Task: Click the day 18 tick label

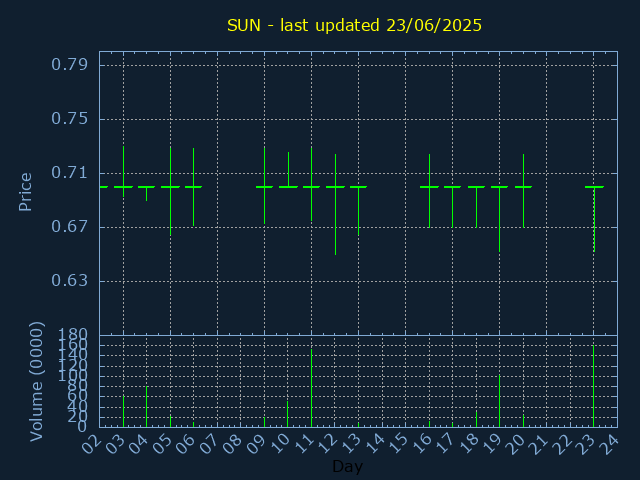Action: coord(469,444)
